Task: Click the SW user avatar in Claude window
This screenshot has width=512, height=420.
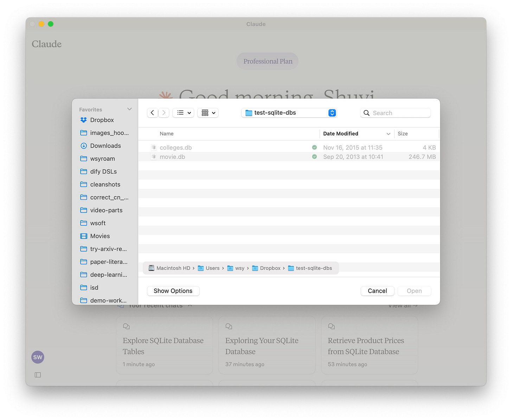Action: click(x=38, y=357)
